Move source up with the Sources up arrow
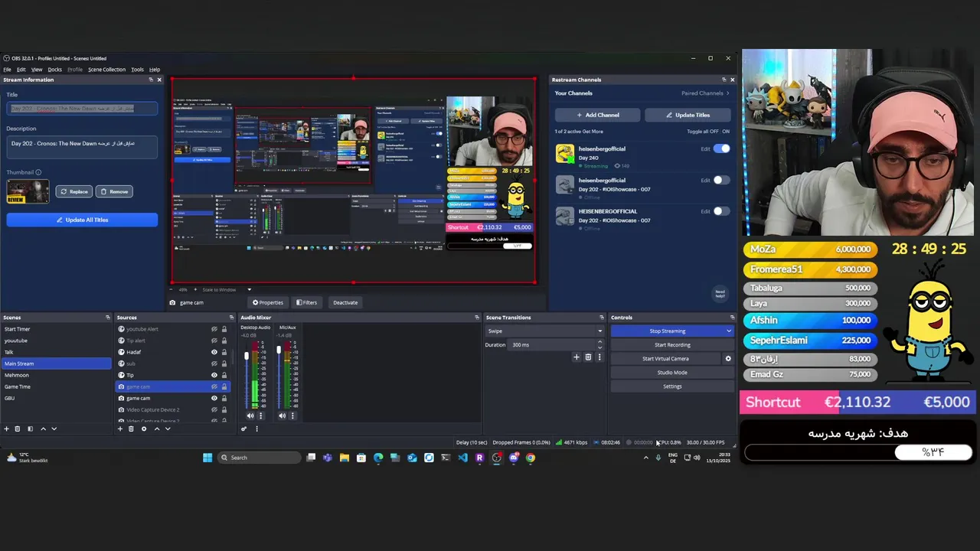This screenshot has width=980, height=551. (x=157, y=429)
